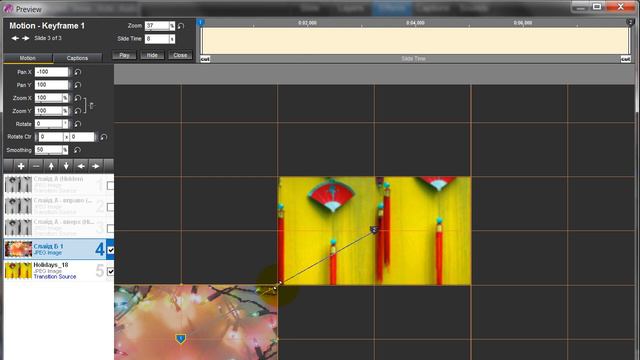Click the preview Zoom input field
Screen dimensions: 640x360
tap(157, 26)
